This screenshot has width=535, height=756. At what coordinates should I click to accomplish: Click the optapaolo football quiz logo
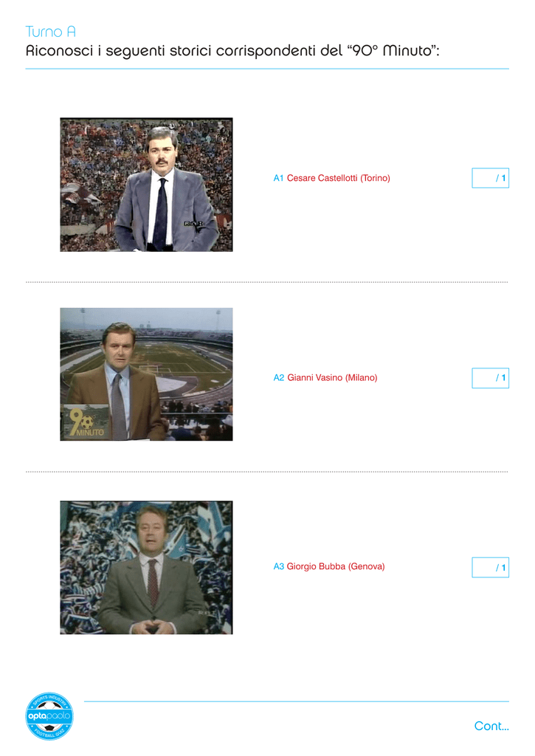[x=49, y=716]
